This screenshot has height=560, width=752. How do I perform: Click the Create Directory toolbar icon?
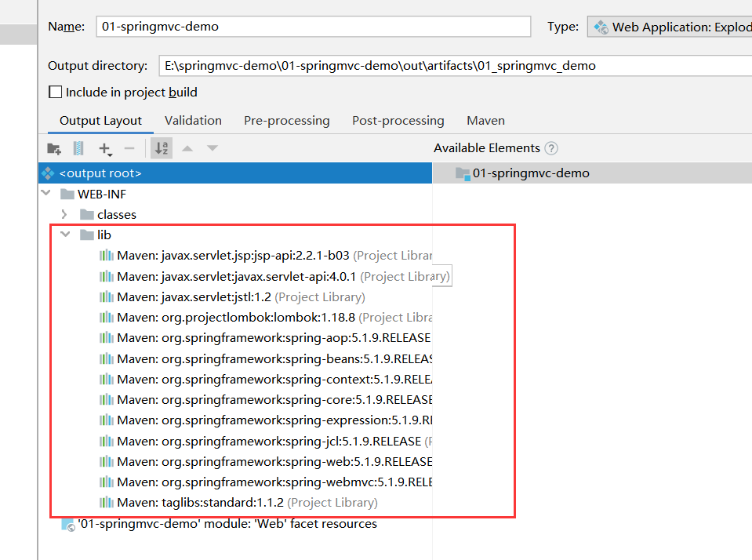coord(54,149)
